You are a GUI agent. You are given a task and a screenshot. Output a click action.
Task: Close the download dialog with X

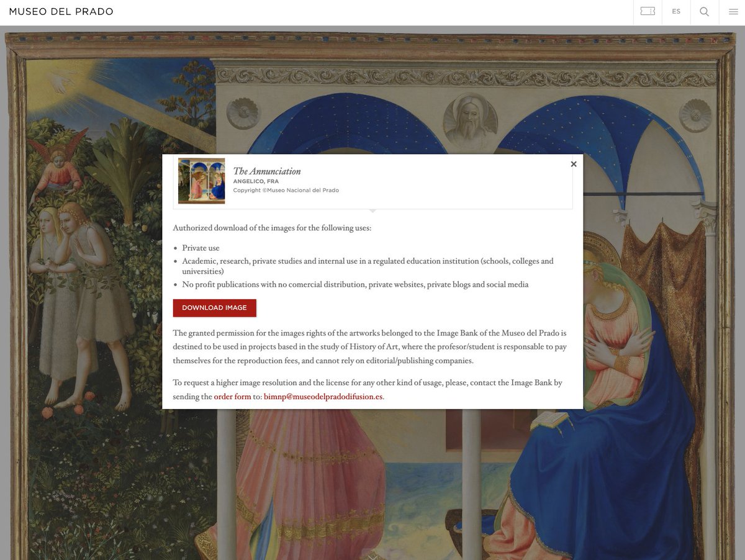click(574, 164)
